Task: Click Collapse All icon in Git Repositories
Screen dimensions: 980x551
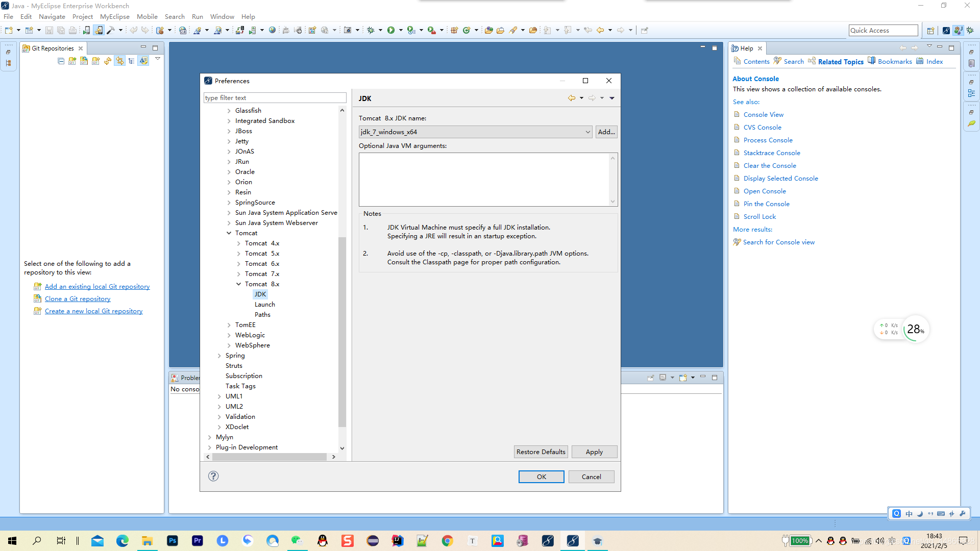Action: point(61,61)
